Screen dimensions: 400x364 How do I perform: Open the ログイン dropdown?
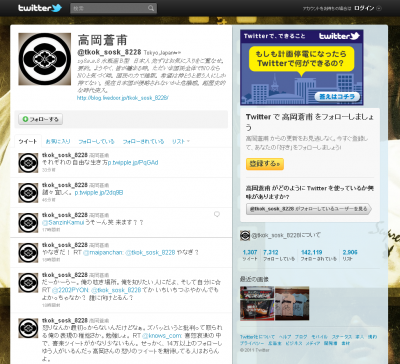[x=368, y=8]
